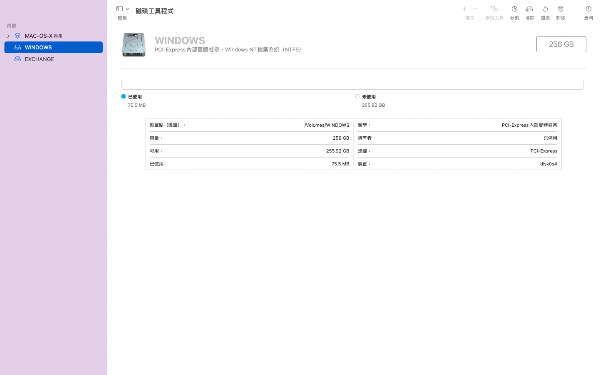Click the Erase disk toolbar icon
The width and height of the screenshot is (600, 375).
(x=530, y=9)
